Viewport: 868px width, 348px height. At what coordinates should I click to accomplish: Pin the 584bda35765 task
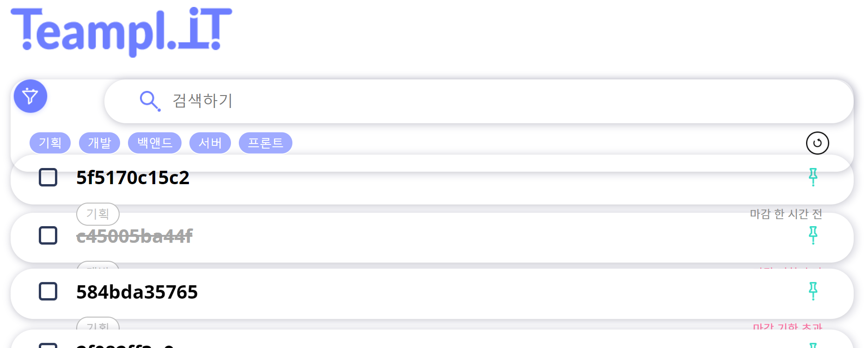click(x=813, y=291)
